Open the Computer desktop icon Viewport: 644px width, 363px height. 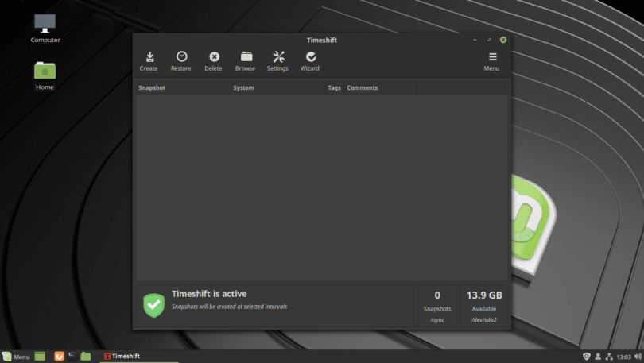(45, 28)
